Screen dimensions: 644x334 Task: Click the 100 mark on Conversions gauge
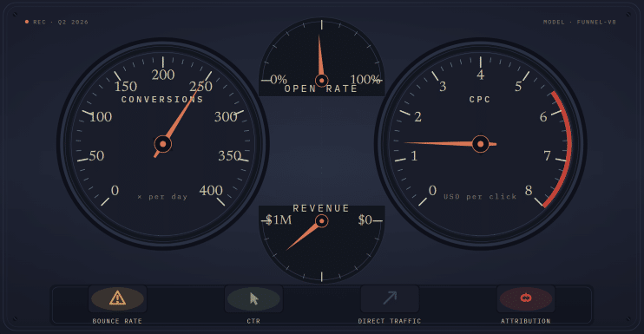101,117
